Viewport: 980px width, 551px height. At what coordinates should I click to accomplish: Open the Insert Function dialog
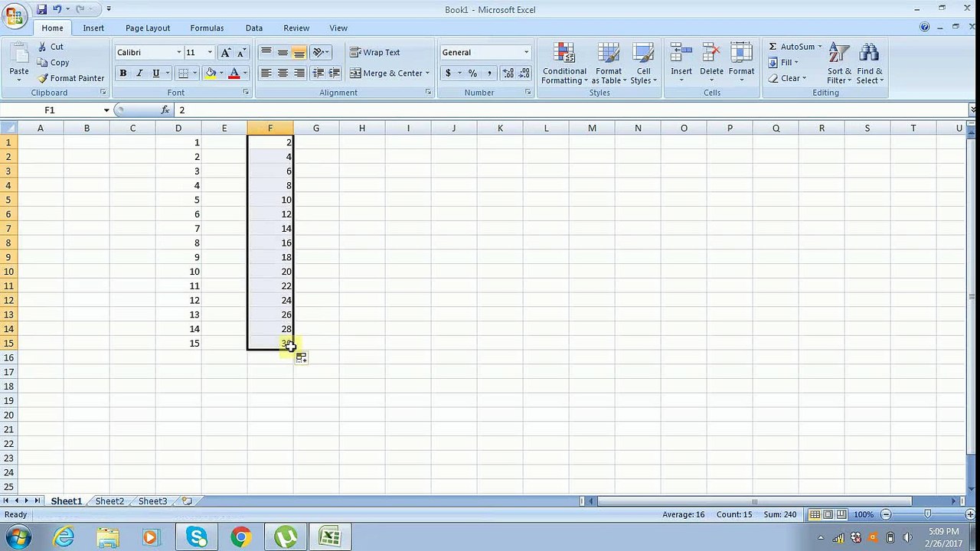(x=165, y=110)
